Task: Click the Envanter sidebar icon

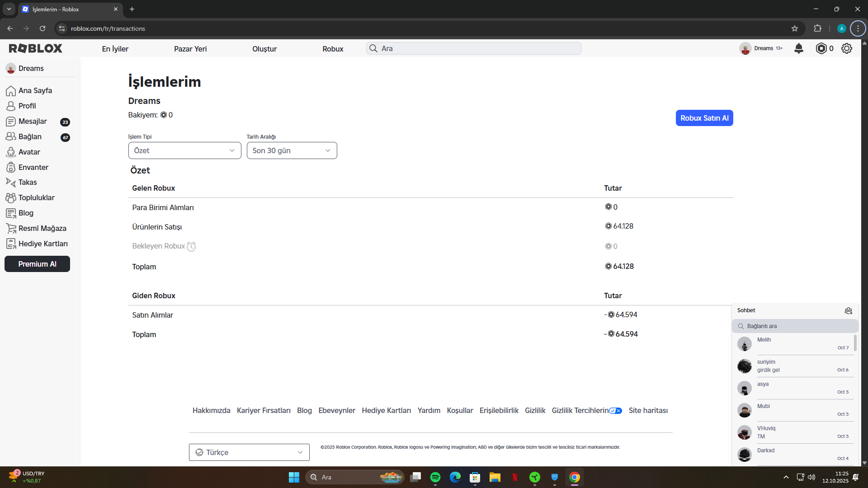Action: (x=11, y=167)
